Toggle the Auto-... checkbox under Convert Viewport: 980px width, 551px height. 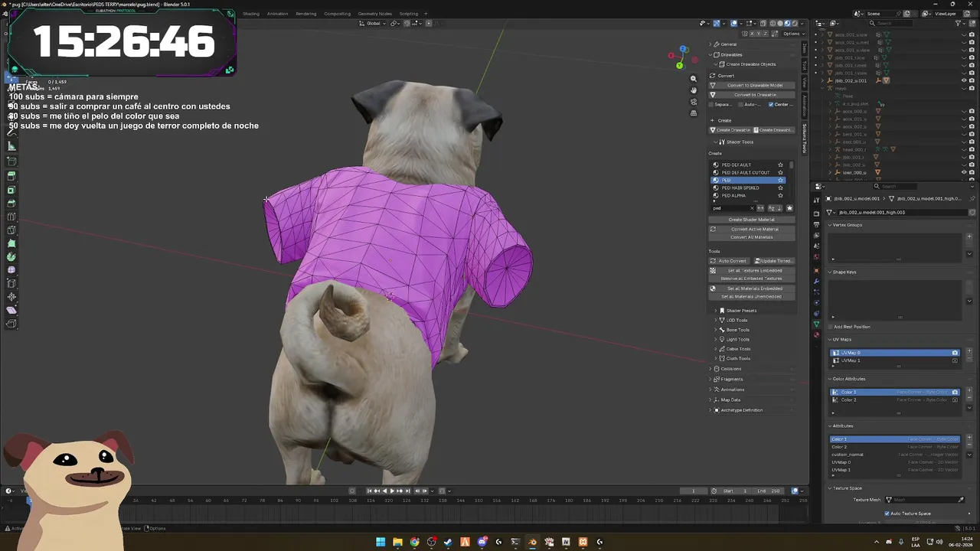point(740,104)
